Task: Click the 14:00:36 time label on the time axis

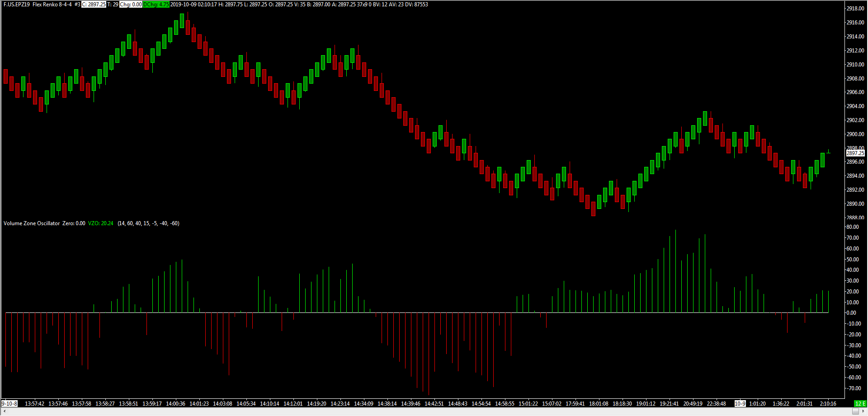Action: 175,404
